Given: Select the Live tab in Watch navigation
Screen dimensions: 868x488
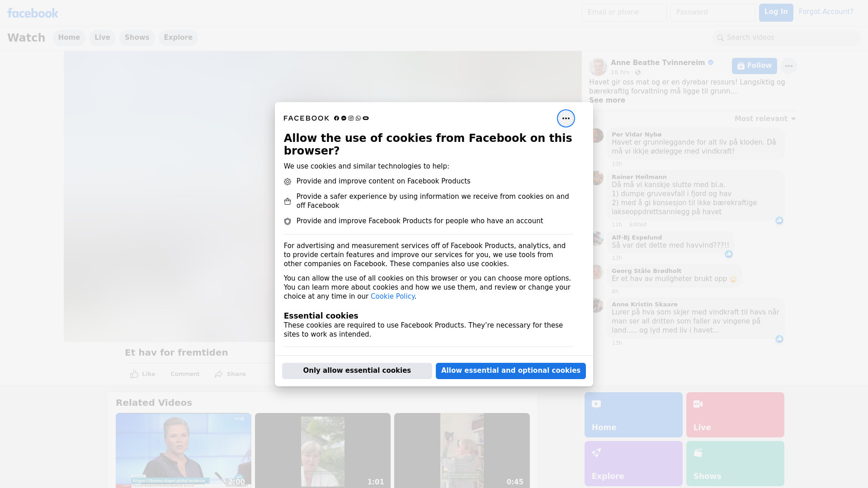Looking at the screenshot, I should point(102,38).
